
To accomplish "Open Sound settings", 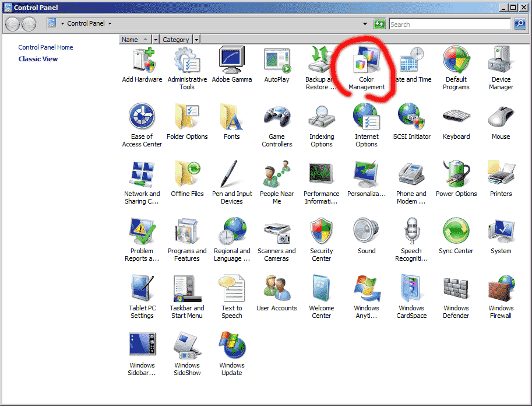I will coord(367,236).
